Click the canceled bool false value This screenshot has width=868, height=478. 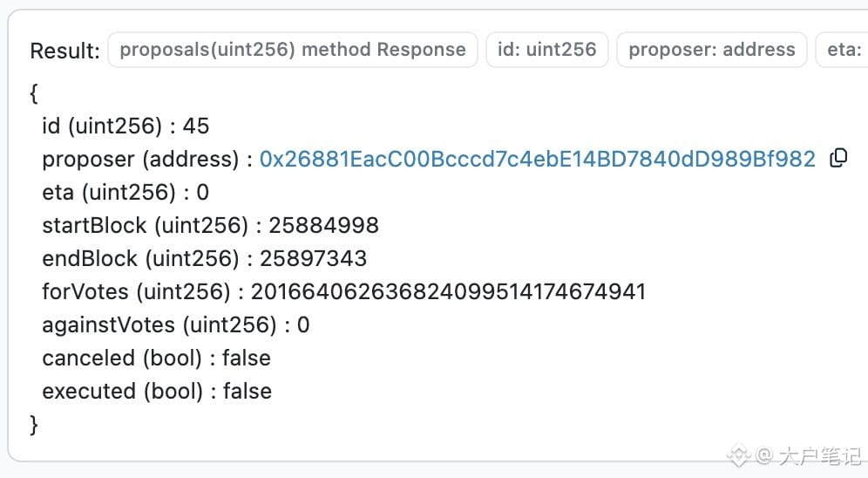[247, 358]
